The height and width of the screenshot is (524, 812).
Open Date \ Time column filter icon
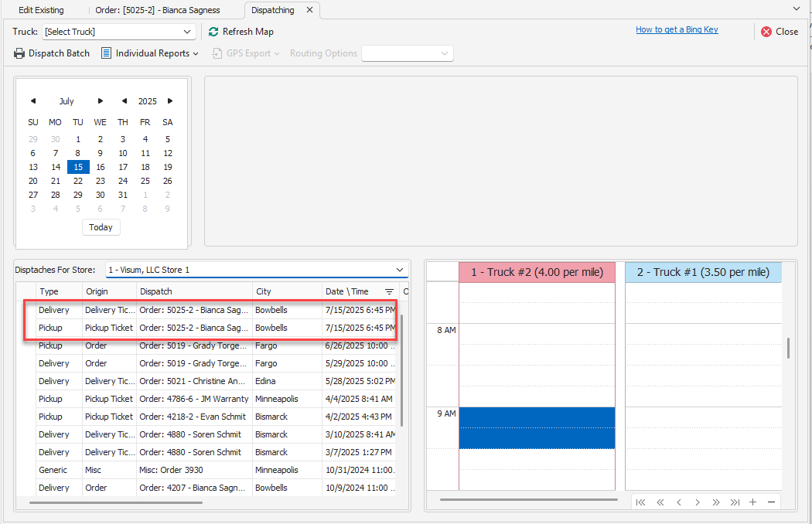click(390, 292)
